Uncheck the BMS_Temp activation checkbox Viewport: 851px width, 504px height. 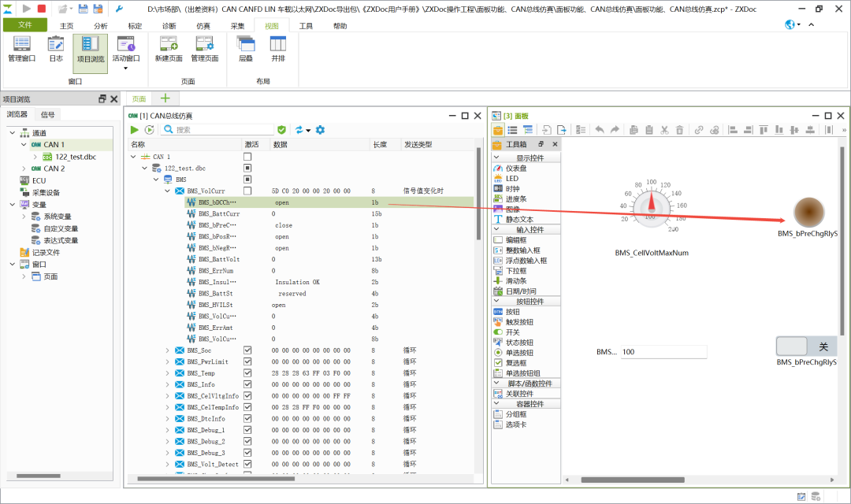(x=247, y=373)
